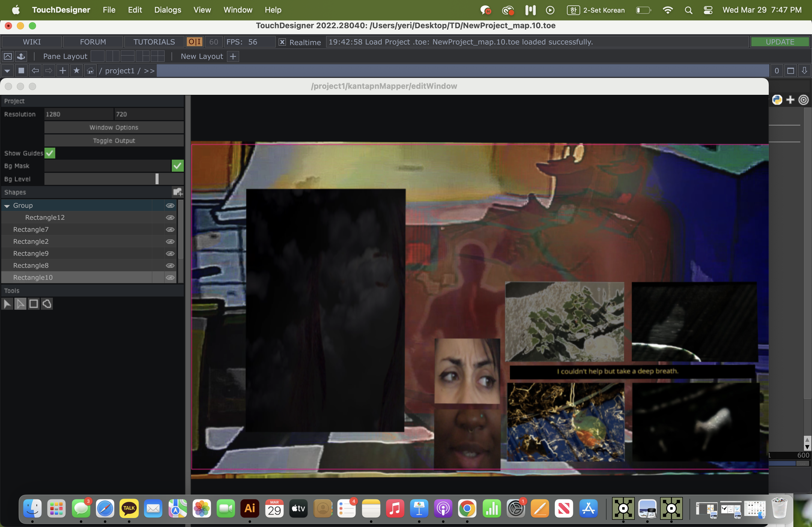Toggle visibility of Rectangle2
This screenshot has height=527, width=812.
pyautogui.click(x=170, y=241)
